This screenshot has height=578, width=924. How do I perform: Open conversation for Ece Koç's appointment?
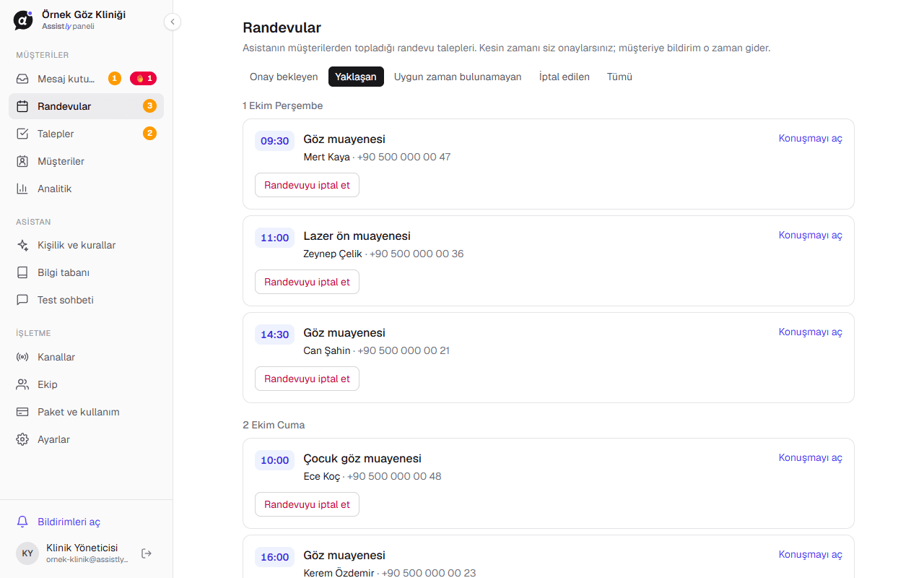810,457
